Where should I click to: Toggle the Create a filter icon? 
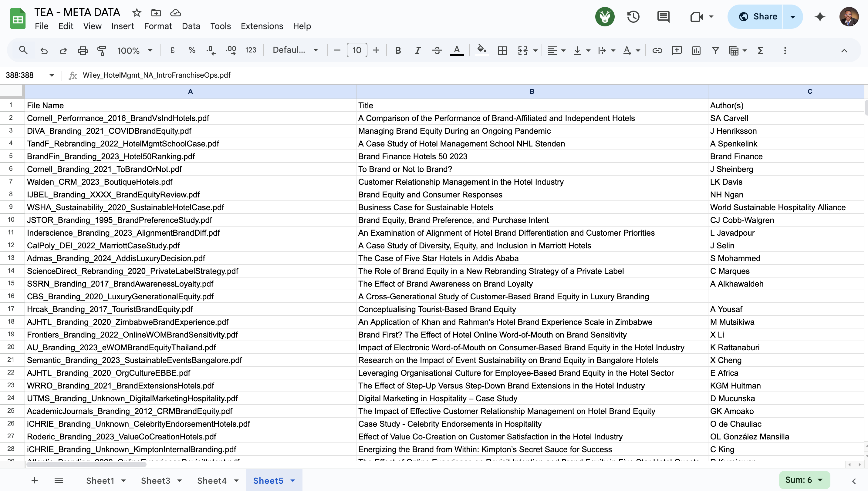click(715, 50)
